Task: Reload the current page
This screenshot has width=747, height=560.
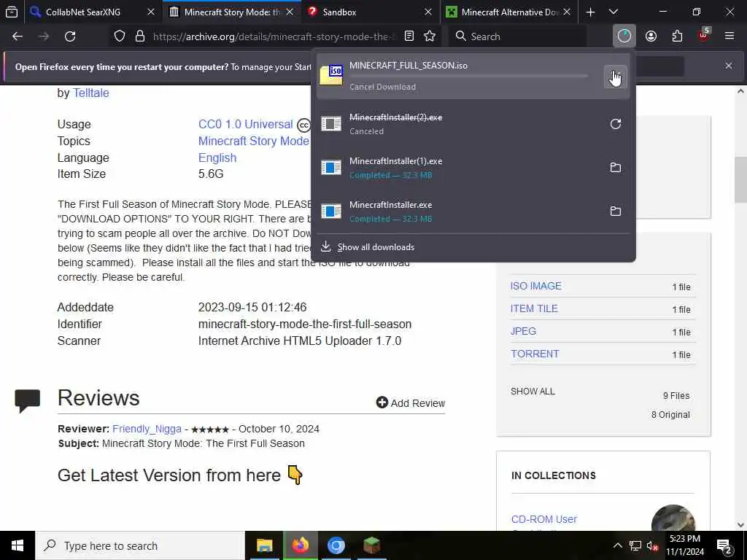Action: 70,36
